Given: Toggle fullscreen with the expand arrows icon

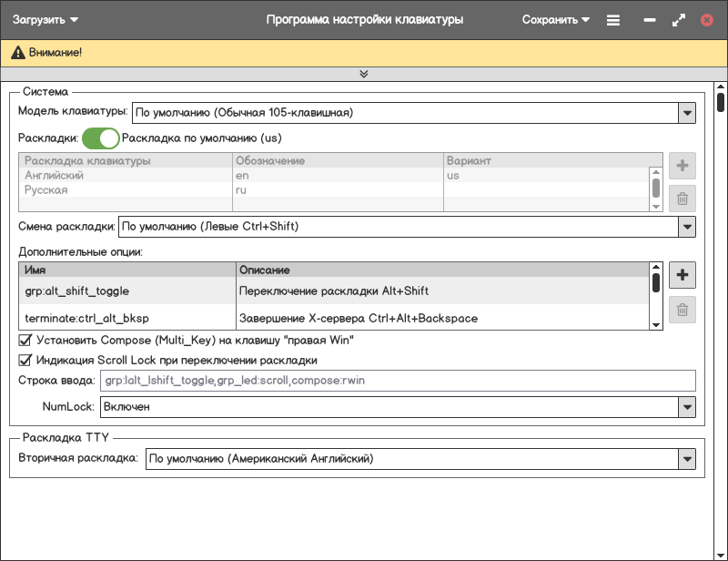Looking at the screenshot, I should coord(678,19).
